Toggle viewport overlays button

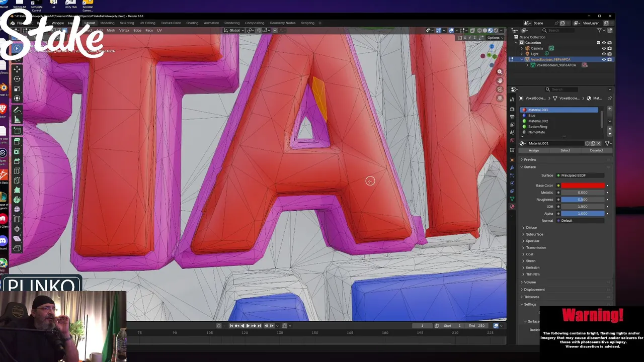pyautogui.click(x=451, y=30)
